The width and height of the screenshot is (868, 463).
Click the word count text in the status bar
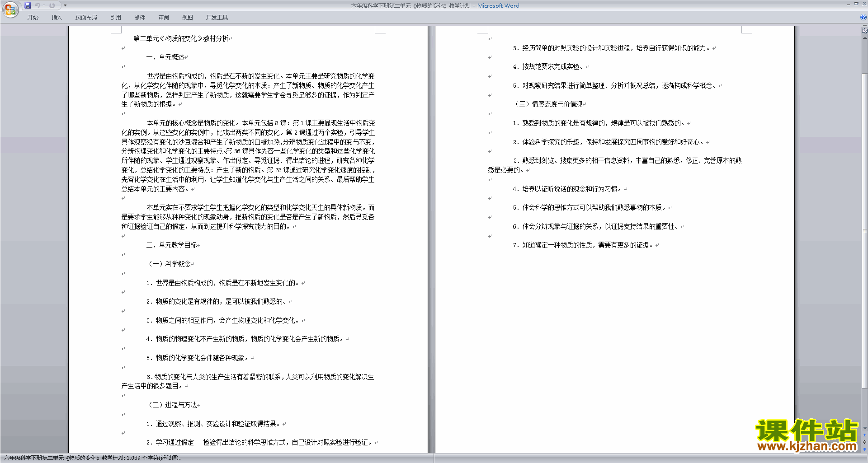click(93, 458)
